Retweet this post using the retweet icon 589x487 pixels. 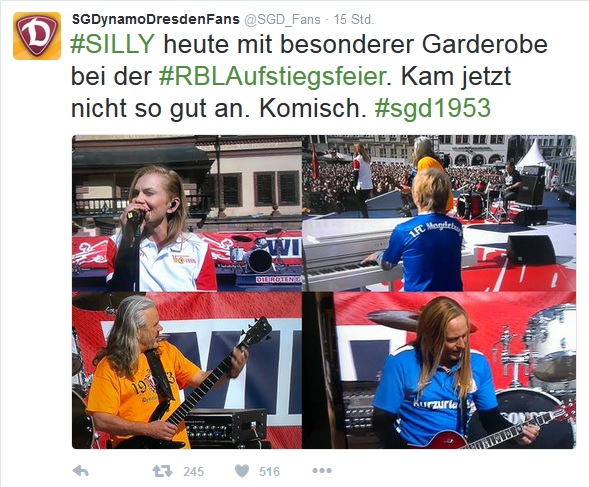pos(162,471)
